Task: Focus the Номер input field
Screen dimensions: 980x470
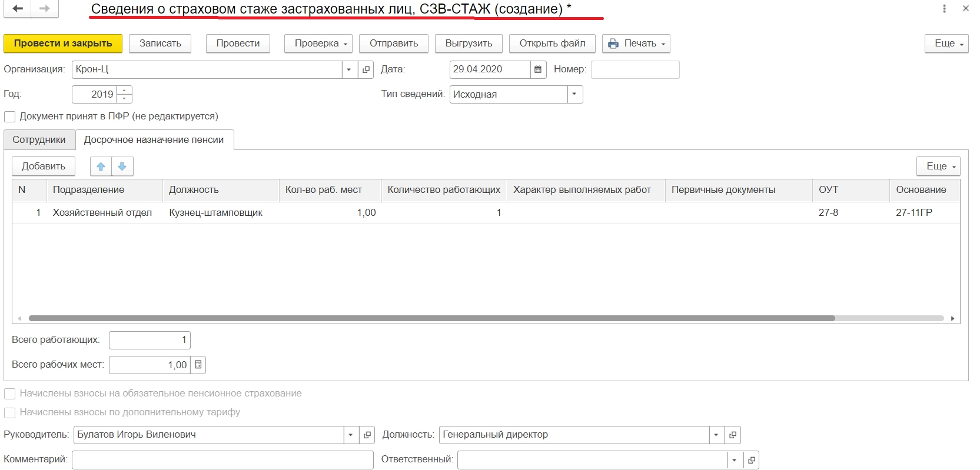Action: tap(635, 69)
